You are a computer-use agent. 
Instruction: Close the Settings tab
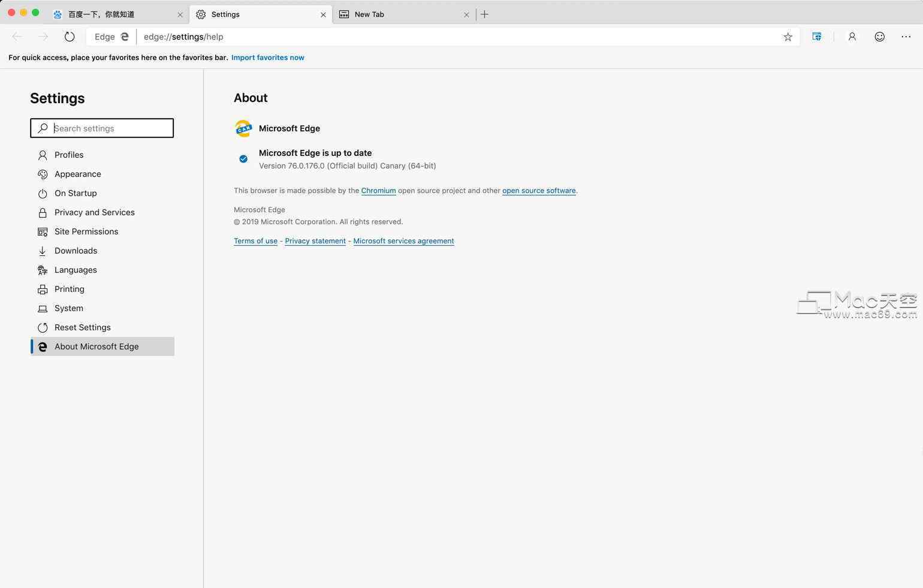(x=323, y=14)
